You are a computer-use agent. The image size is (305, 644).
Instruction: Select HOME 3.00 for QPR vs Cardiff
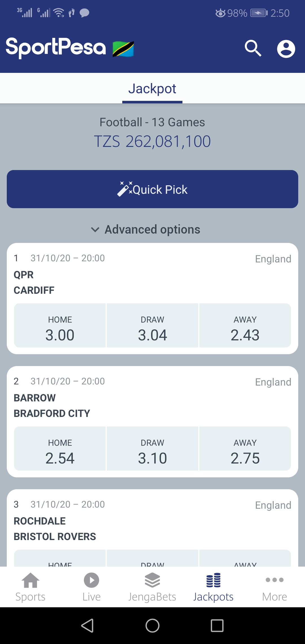(x=60, y=326)
